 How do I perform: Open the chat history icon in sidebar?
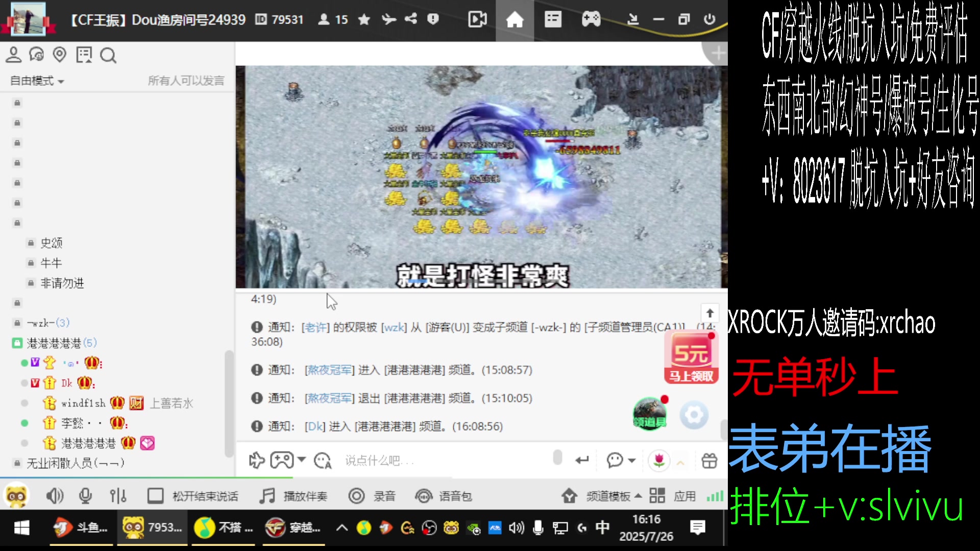click(x=37, y=55)
